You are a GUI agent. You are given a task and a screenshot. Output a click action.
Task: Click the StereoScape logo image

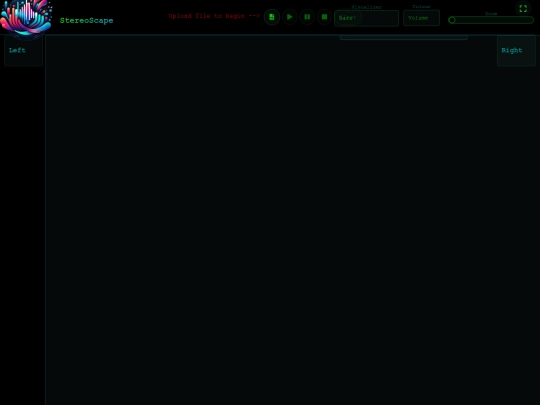[x=26, y=18]
